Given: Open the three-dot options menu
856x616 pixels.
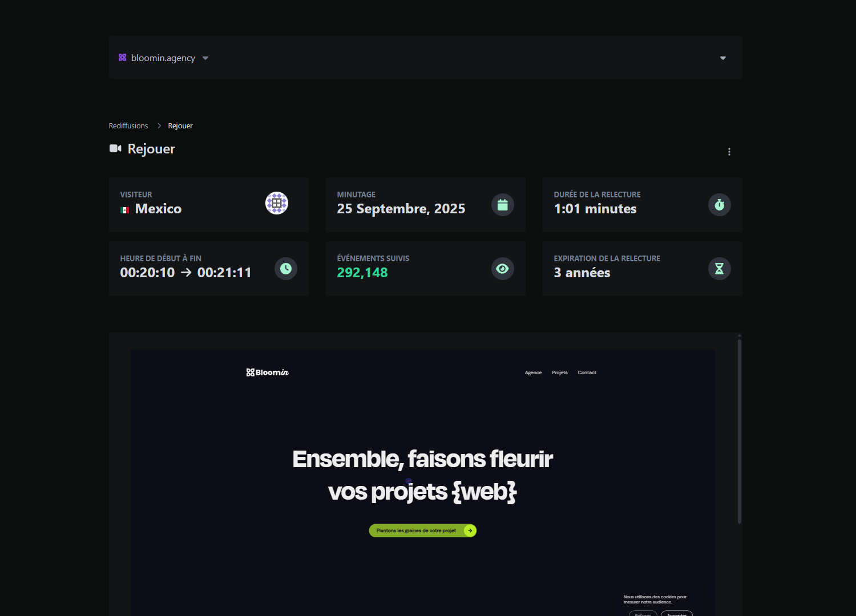Looking at the screenshot, I should click(729, 152).
